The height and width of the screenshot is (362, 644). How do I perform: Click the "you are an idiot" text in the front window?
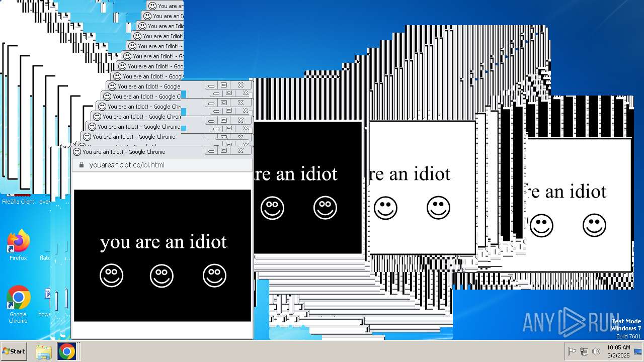164,242
